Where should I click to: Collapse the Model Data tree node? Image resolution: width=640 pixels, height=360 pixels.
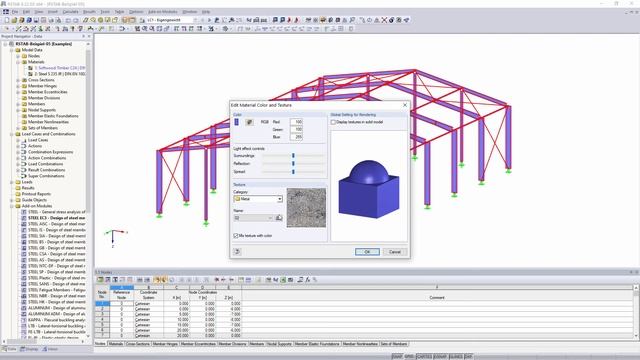[12, 50]
